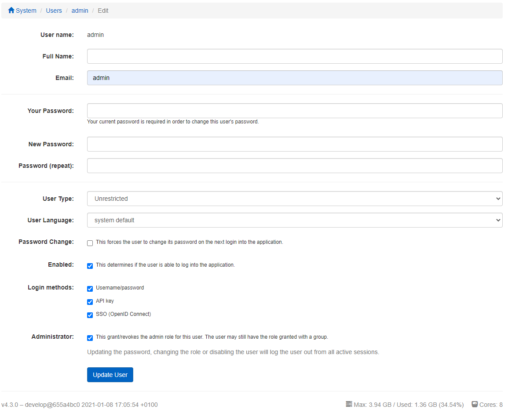Open the admin breadcrumb link
This screenshot has height=420, width=508.
(x=80, y=11)
